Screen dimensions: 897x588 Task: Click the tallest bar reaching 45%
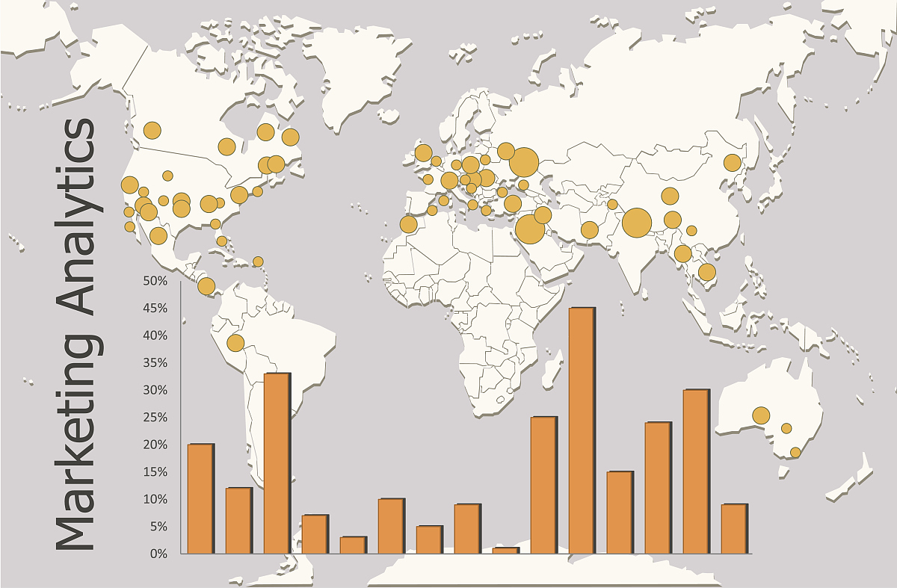tap(582, 430)
